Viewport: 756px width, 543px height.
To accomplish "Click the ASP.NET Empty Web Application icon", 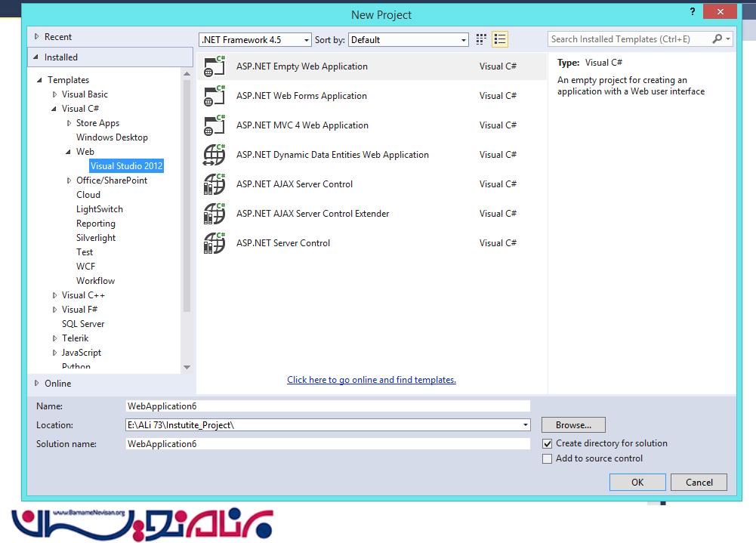I will pos(214,66).
